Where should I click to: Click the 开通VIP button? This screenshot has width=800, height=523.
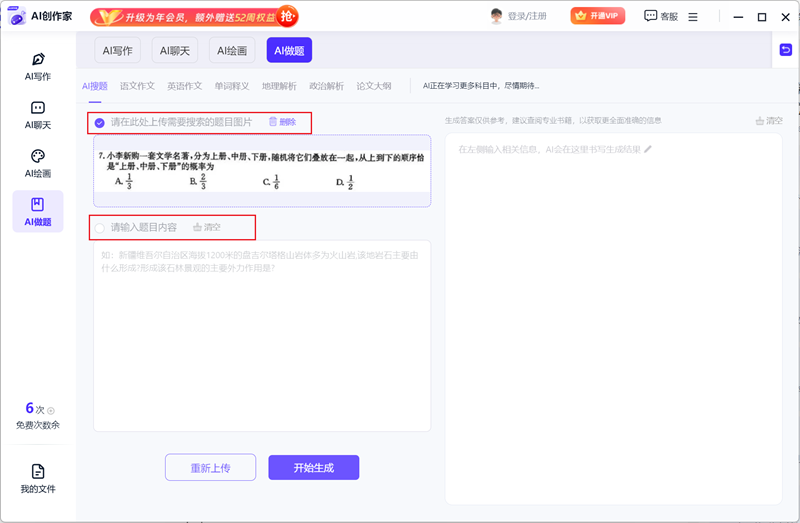click(x=597, y=16)
